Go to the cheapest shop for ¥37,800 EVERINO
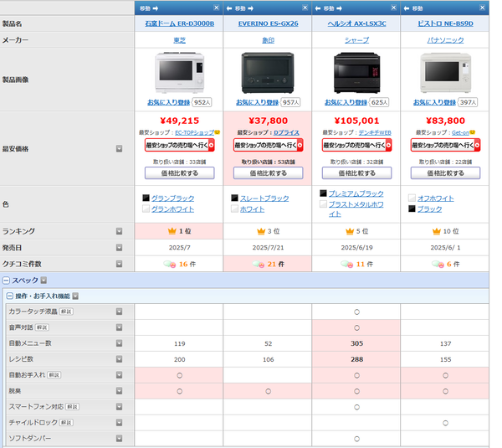Image resolution: width=502 pixels, height=448 pixels. click(269, 145)
